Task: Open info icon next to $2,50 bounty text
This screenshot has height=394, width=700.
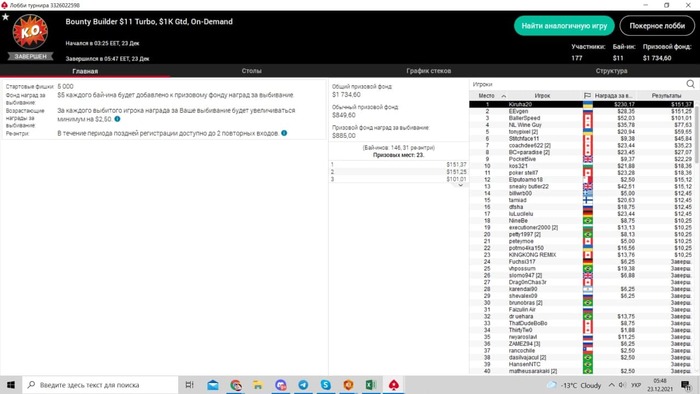Action: point(117,119)
